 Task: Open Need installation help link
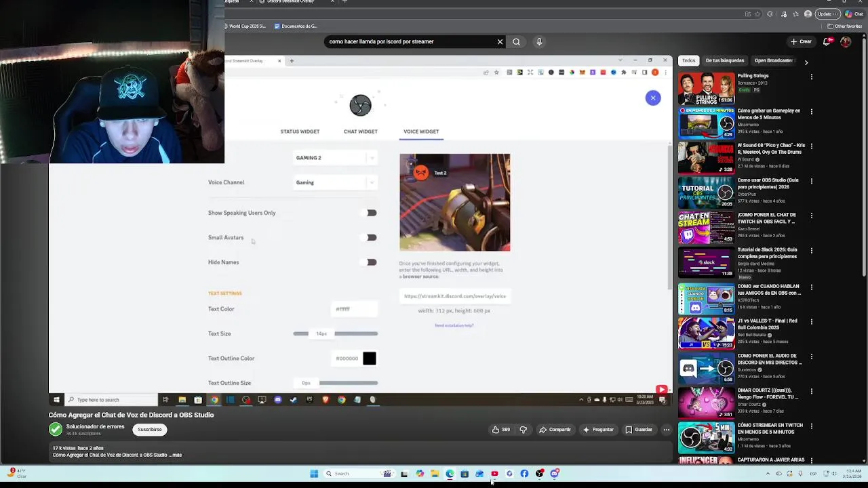(454, 325)
